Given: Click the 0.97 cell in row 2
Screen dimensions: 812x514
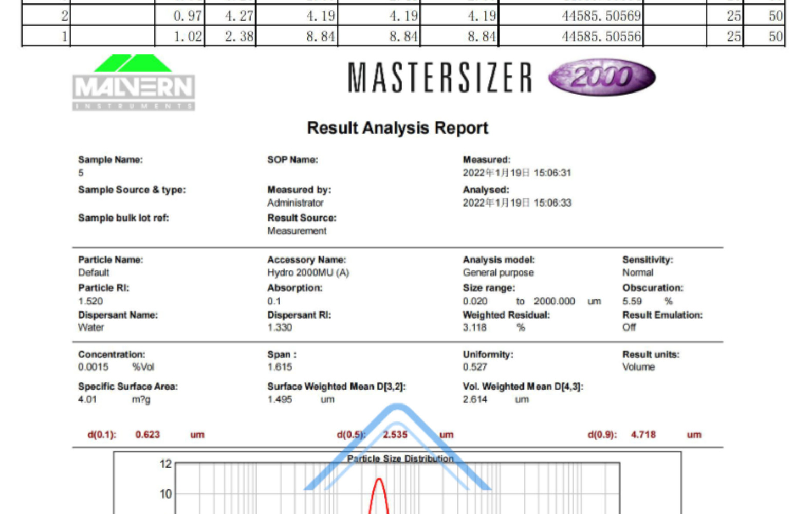Looking at the screenshot, I should [179, 15].
